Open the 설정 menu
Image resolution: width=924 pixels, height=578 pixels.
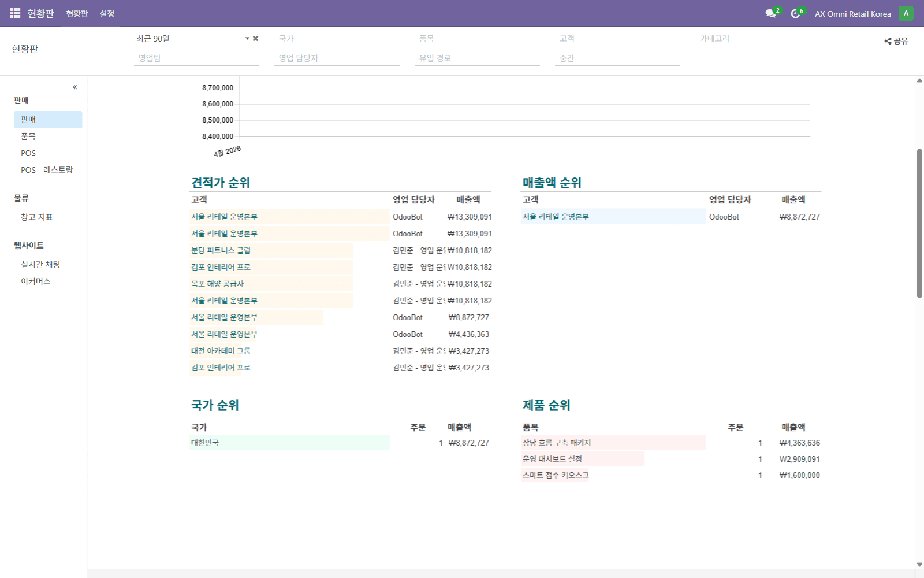tap(107, 13)
